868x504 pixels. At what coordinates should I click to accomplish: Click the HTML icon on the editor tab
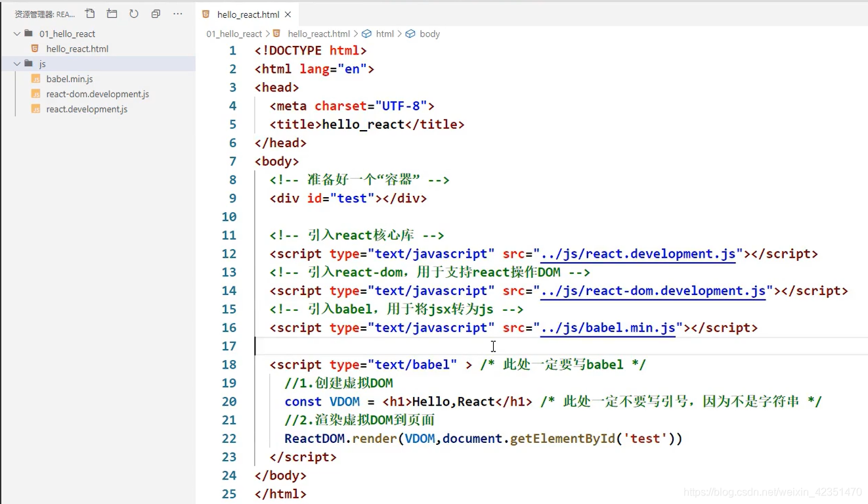click(206, 14)
